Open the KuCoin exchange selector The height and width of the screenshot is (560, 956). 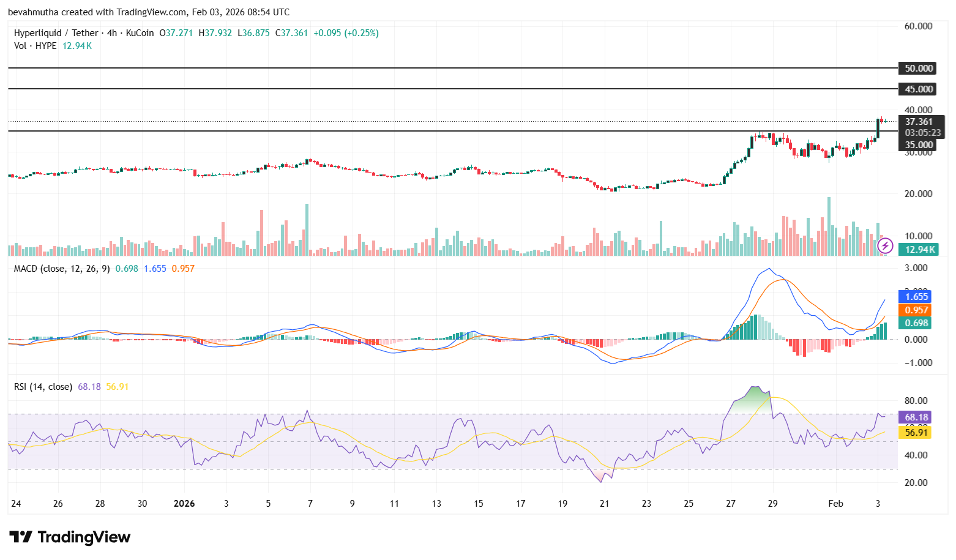point(139,32)
